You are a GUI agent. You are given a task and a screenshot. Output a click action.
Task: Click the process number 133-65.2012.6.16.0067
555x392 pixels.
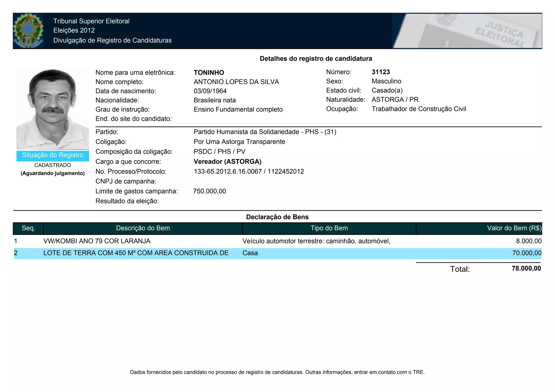point(228,171)
